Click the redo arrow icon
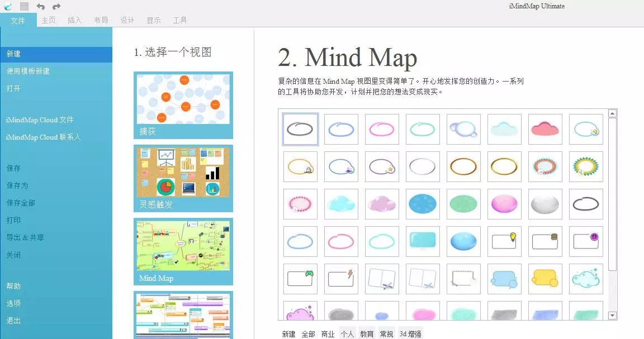Viewport: 644px width, 339px height. (56, 6)
